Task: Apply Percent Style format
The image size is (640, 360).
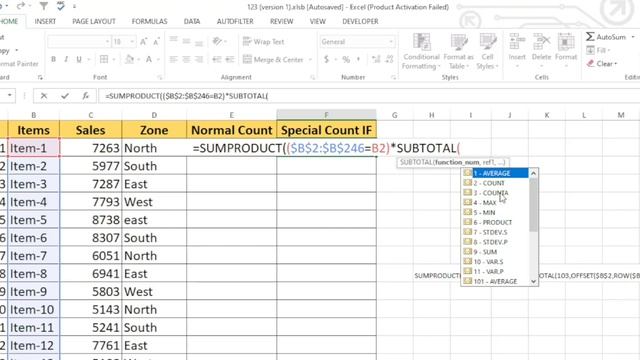Action: point(346,60)
